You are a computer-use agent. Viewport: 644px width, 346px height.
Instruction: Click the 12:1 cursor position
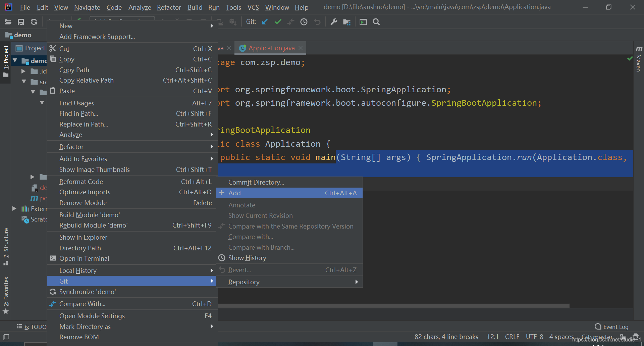coord(493,337)
